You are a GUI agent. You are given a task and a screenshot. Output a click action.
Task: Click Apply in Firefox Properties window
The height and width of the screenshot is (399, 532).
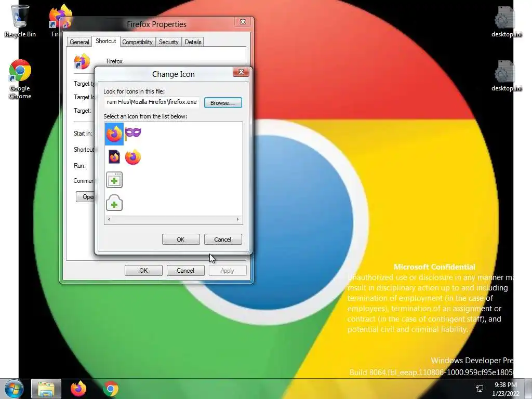pyautogui.click(x=228, y=270)
